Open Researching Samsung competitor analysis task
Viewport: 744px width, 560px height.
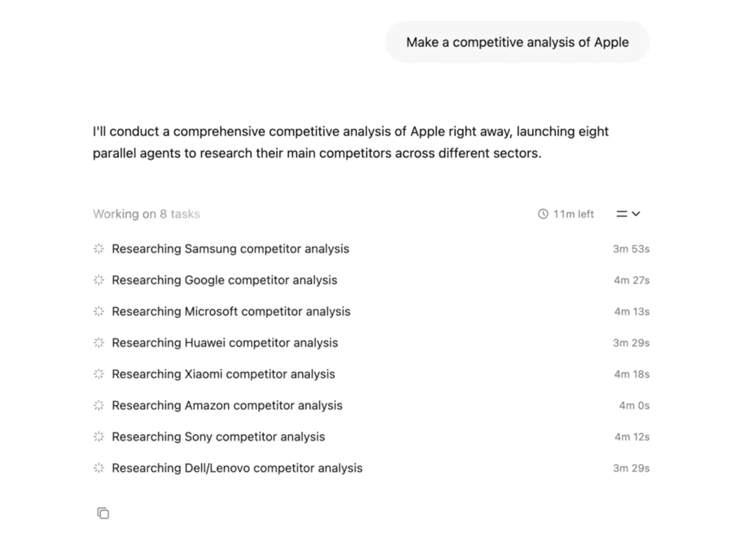(230, 249)
